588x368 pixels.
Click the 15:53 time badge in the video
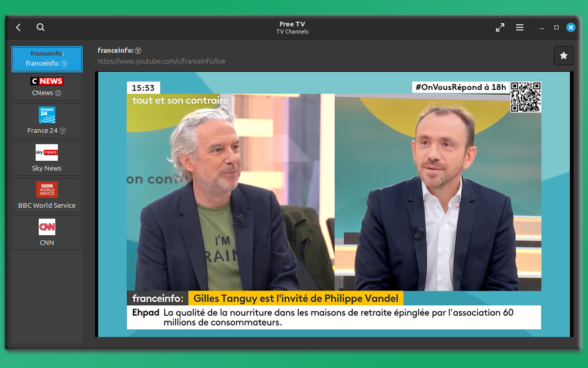[143, 88]
